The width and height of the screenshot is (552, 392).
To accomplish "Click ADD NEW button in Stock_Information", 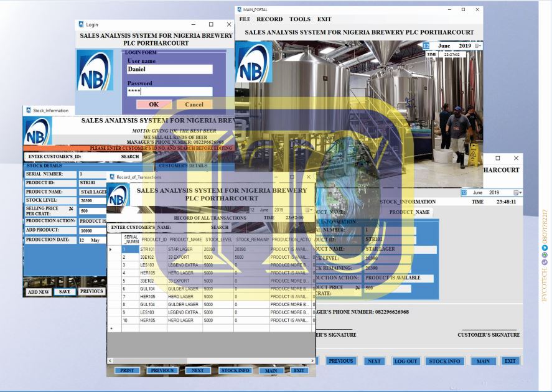I will (39, 292).
